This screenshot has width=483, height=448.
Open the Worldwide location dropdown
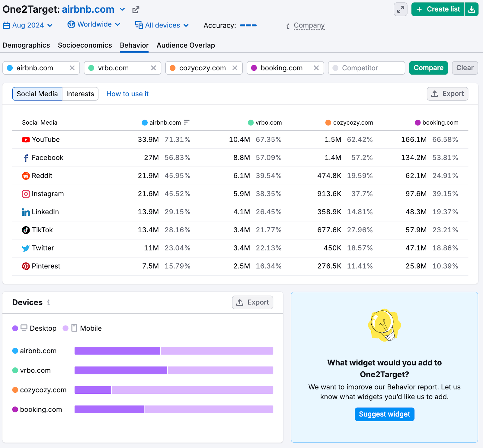(94, 24)
